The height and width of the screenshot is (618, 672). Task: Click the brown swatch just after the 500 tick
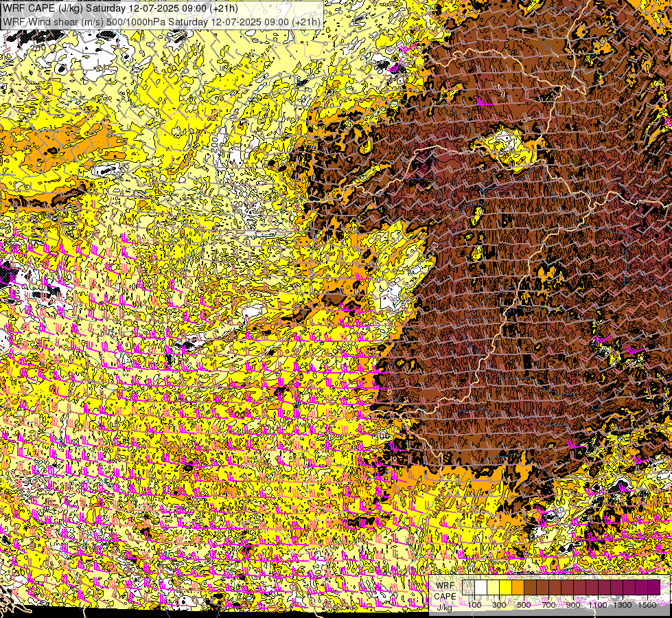point(530,587)
